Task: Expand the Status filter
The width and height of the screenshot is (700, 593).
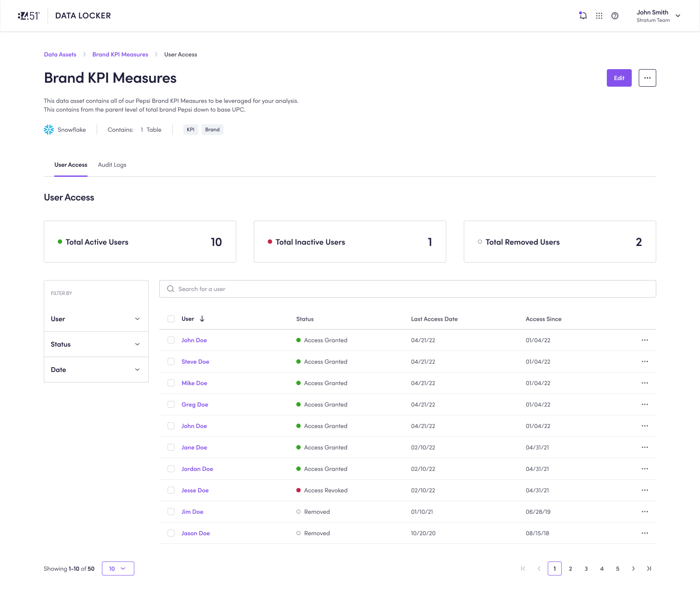Action: click(96, 344)
